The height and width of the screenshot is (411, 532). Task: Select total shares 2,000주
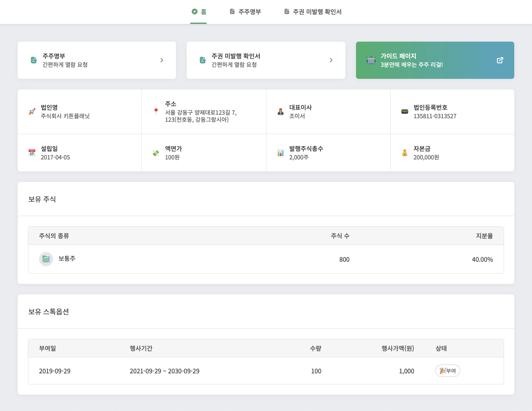tap(299, 157)
